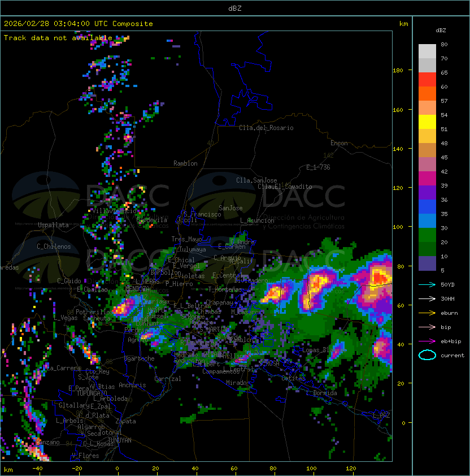Select the tan 45–48 dBZ swatch

pos(427,150)
